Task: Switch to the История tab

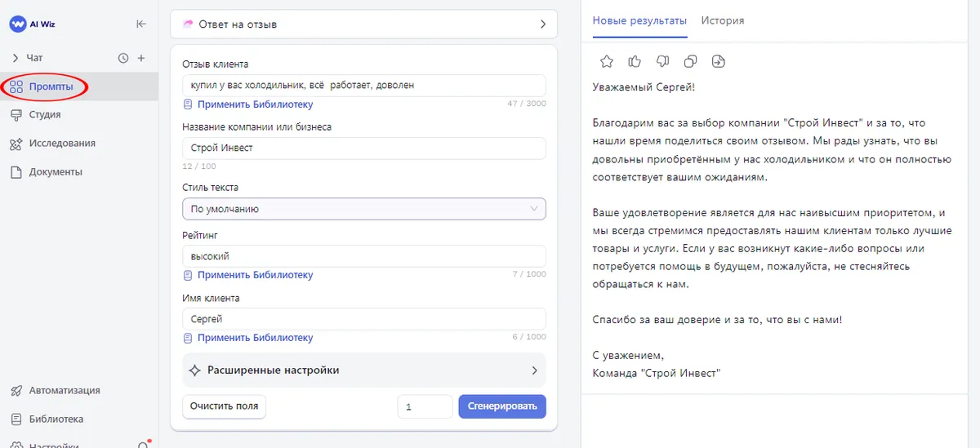Action: [723, 20]
